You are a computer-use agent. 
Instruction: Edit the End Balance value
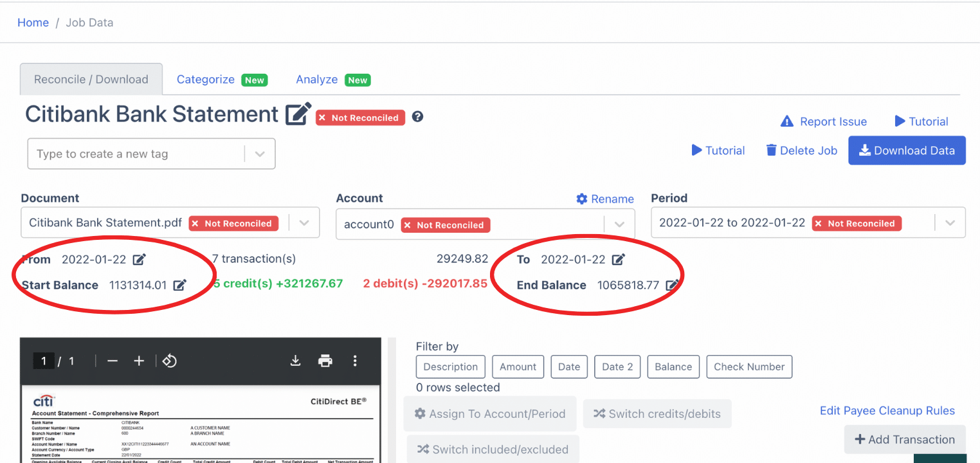coord(673,285)
